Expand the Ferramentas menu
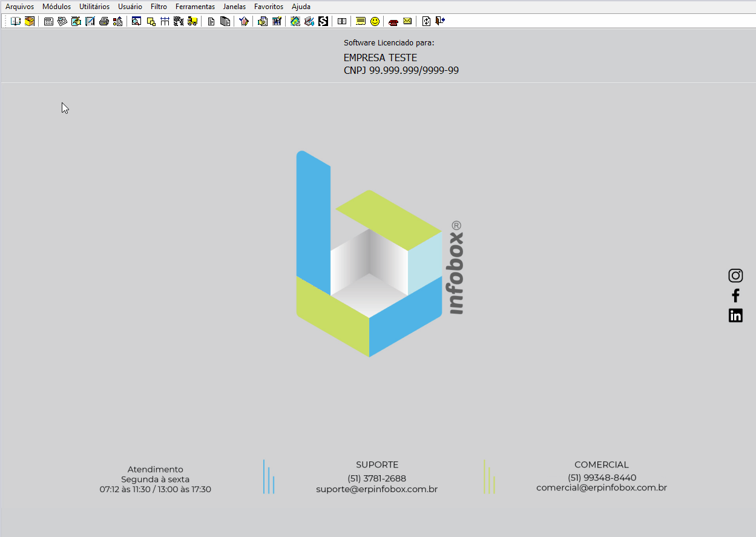This screenshot has width=756, height=537. pos(195,7)
